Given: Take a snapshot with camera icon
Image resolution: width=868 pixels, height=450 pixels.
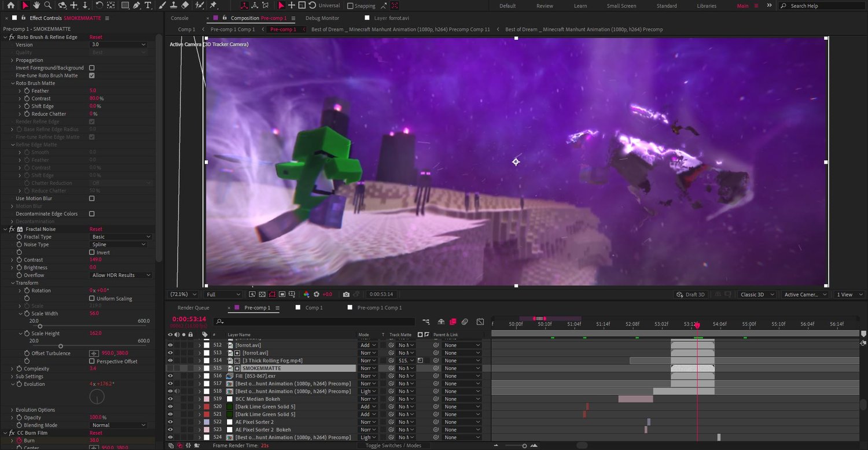Looking at the screenshot, I should pos(346,294).
